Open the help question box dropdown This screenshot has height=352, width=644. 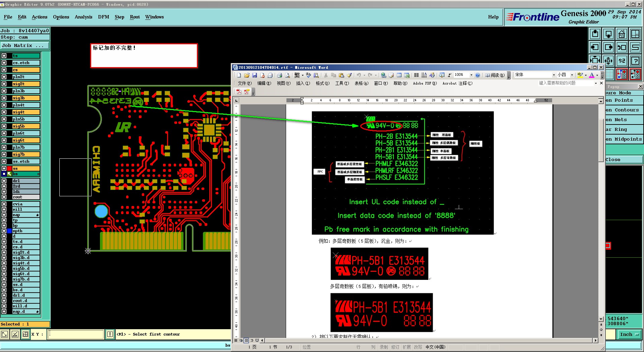pyautogui.click(x=596, y=83)
